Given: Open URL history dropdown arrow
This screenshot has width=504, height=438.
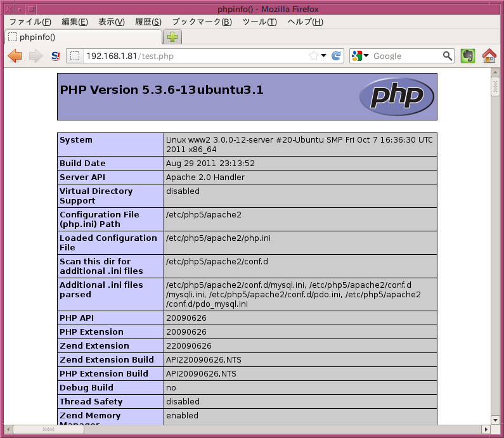Looking at the screenshot, I should [324, 56].
